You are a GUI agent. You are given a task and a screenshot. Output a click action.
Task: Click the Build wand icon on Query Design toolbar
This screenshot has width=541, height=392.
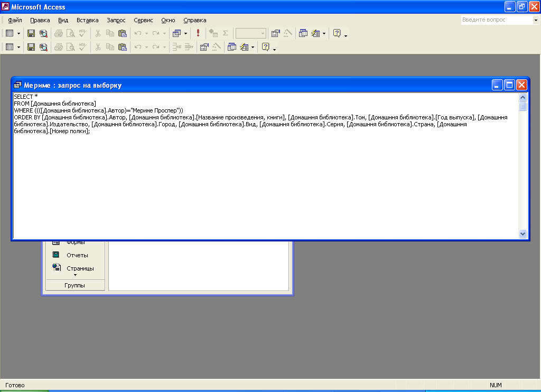pos(288,33)
